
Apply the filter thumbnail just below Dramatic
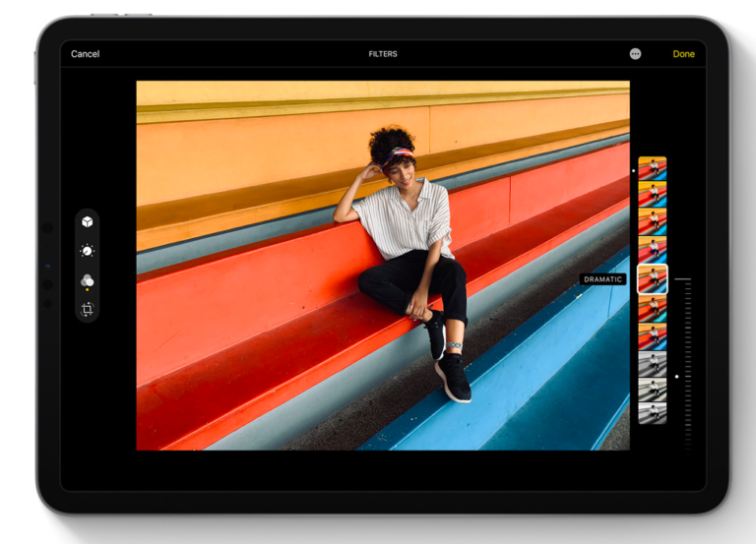coord(653,309)
